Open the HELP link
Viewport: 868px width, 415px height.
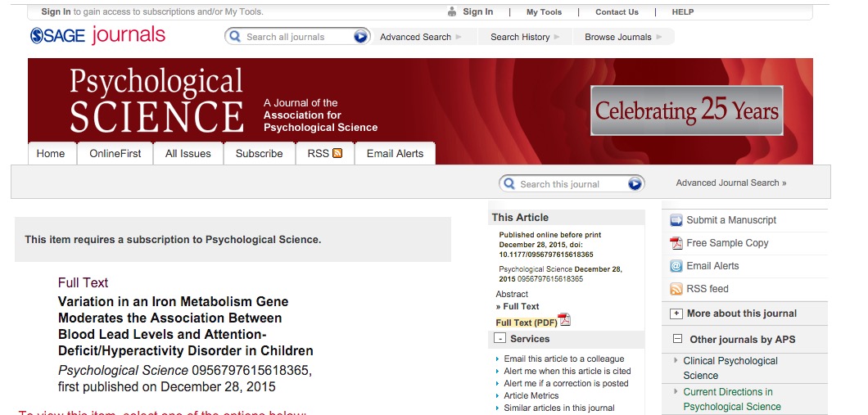(x=683, y=11)
